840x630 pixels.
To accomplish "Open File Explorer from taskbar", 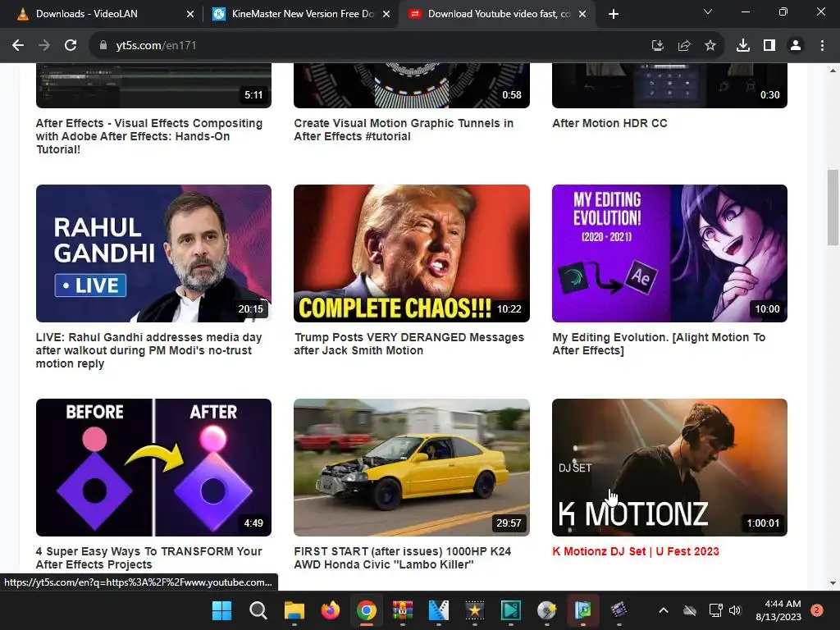I will point(294,610).
